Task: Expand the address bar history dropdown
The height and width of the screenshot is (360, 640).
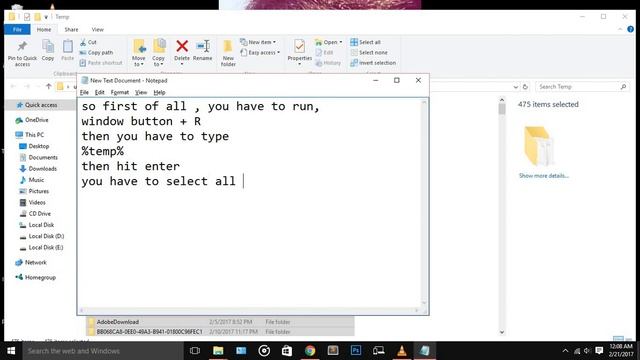Action: (516, 87)
